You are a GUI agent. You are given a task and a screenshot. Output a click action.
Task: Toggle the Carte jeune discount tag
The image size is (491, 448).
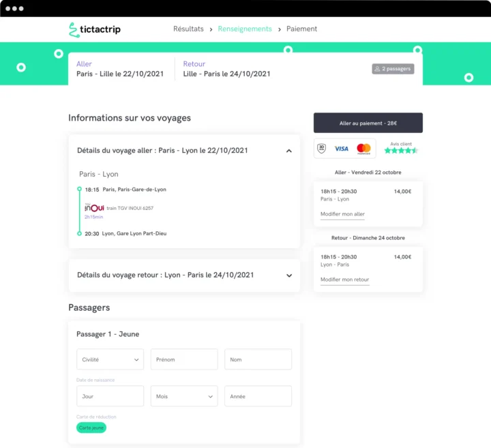coord(91,428)
